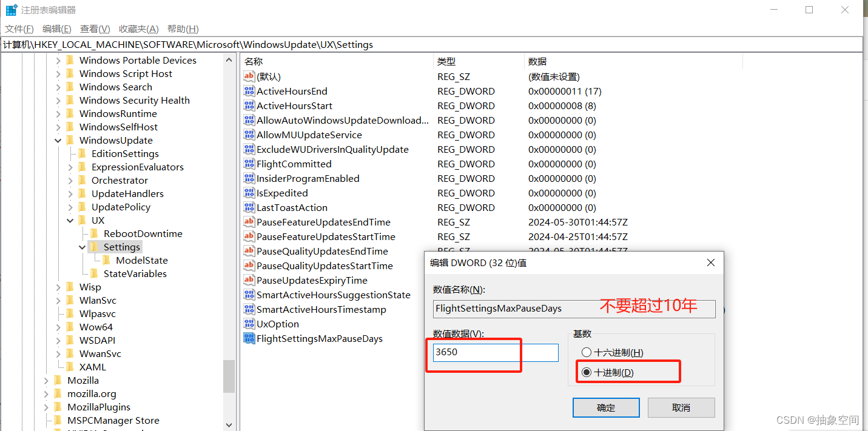Screen dimensions: 868x431
Task: Click PauseQualityUpdatesEndTime string icon
Action: (249, 251)
